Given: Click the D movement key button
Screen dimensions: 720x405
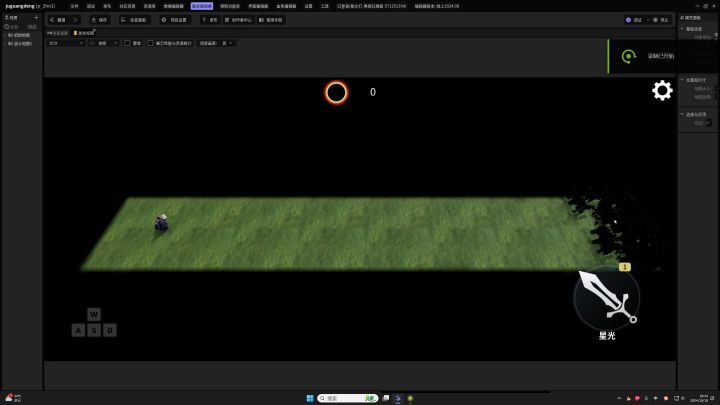Looking at the screenshot, I should pos(110,330).
